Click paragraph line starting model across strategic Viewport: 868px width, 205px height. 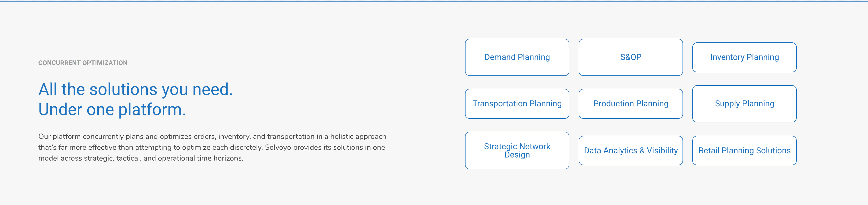tap(141, 158)
